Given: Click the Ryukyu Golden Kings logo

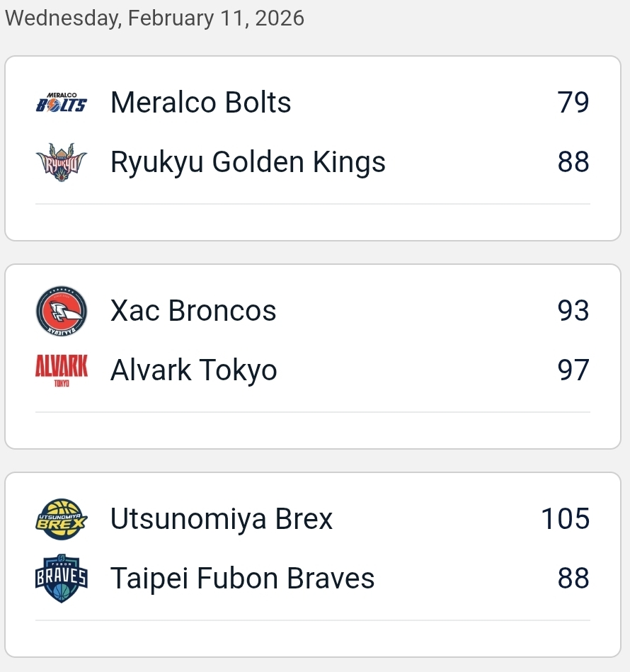Looking at the screenshot, I should point(62,162).
